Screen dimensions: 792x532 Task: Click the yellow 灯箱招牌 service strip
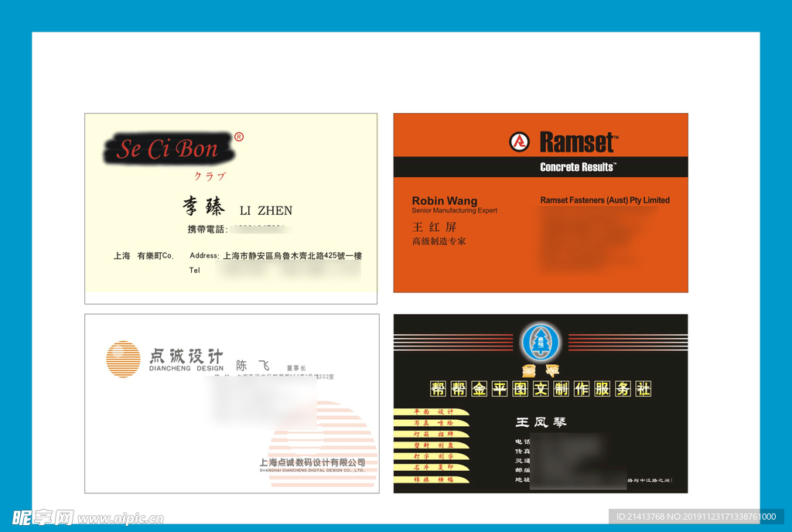(x=432, y=434)
